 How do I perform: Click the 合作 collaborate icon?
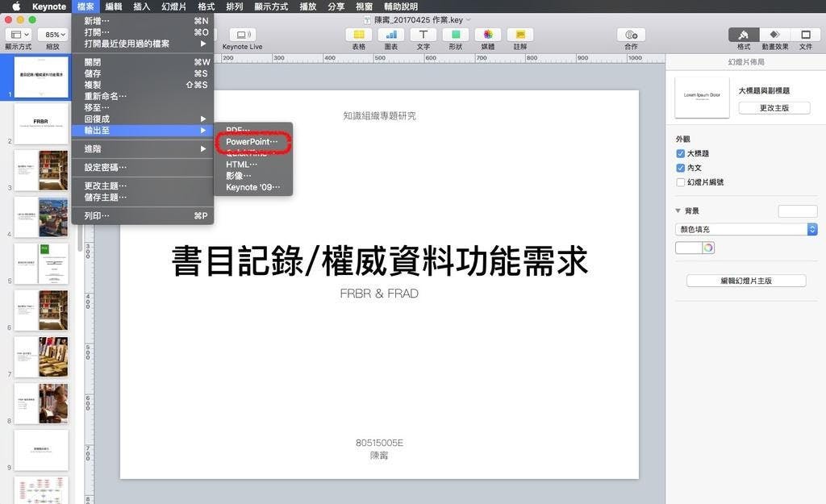[631, 35]
